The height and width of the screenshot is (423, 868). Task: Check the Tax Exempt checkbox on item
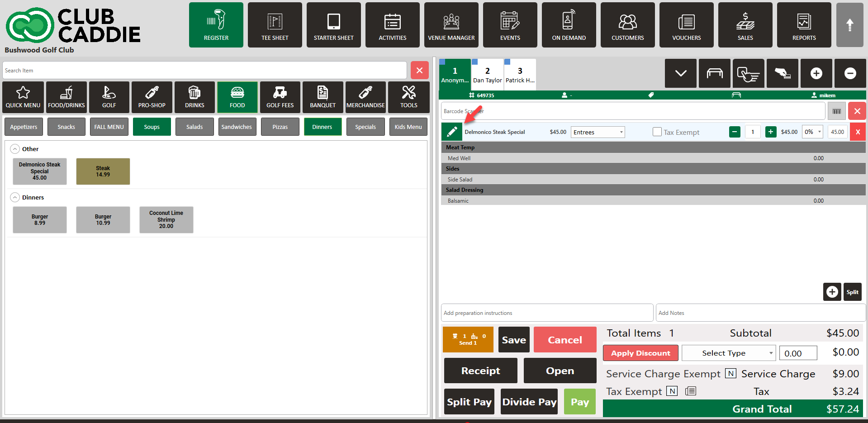tap(657, 132)
